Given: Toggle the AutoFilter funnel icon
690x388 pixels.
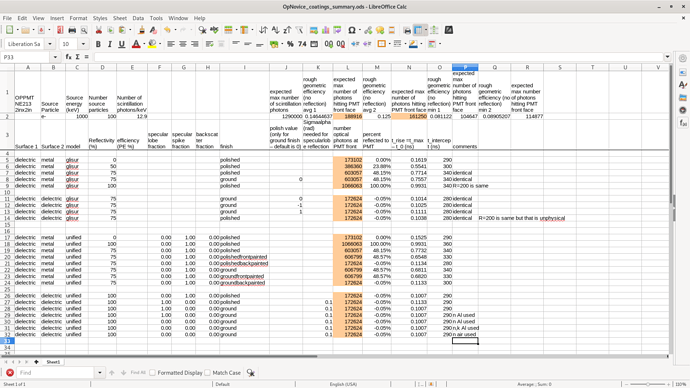Looking at the screenshot, I should pos(299,30).
